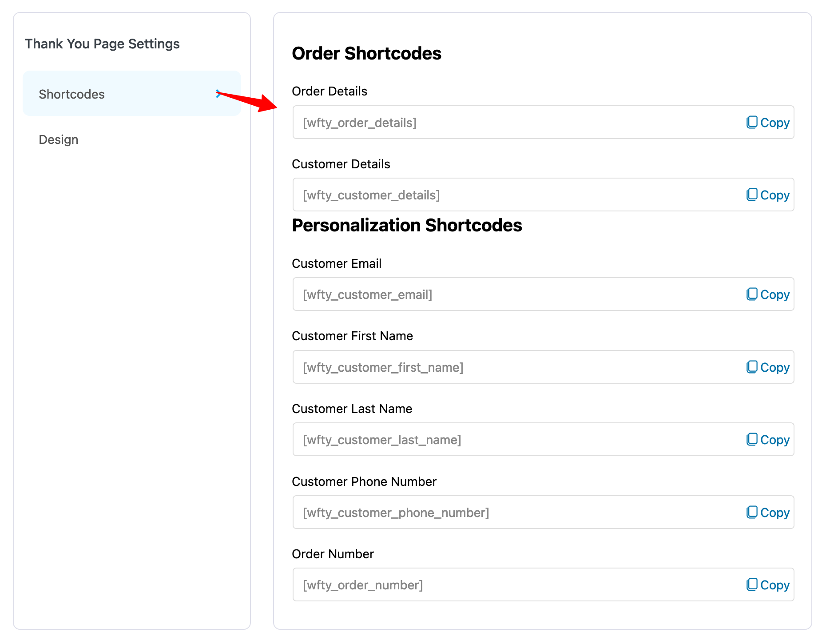Click the copy icon for Customer Last Name
Image resolution: width=826 pixels, height=644 pixels.
pos(752,439)
